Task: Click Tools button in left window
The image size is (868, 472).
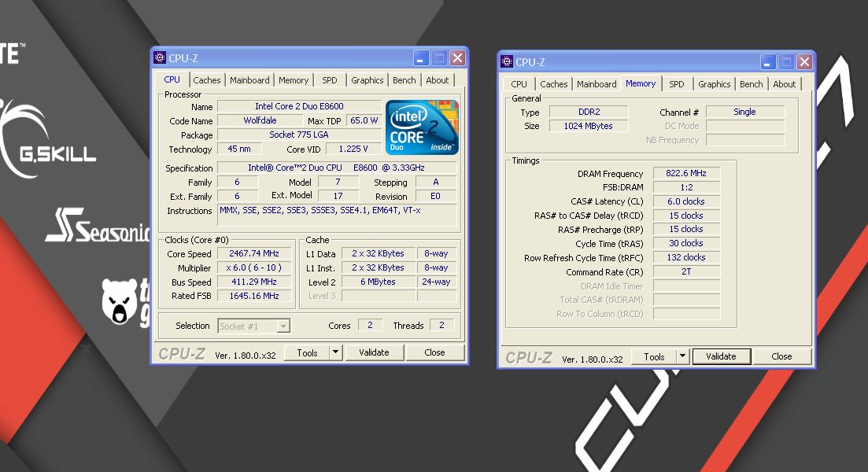Action: (307, 352)
